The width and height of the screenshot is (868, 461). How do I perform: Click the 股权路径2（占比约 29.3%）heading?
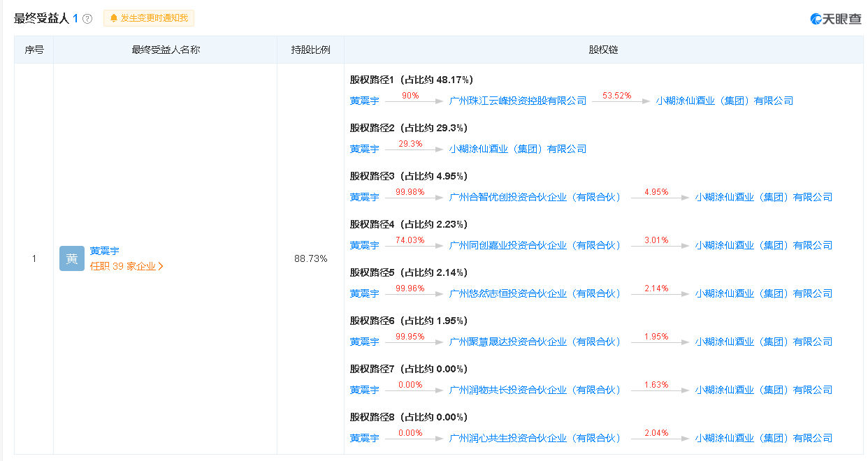pos(409,128)
